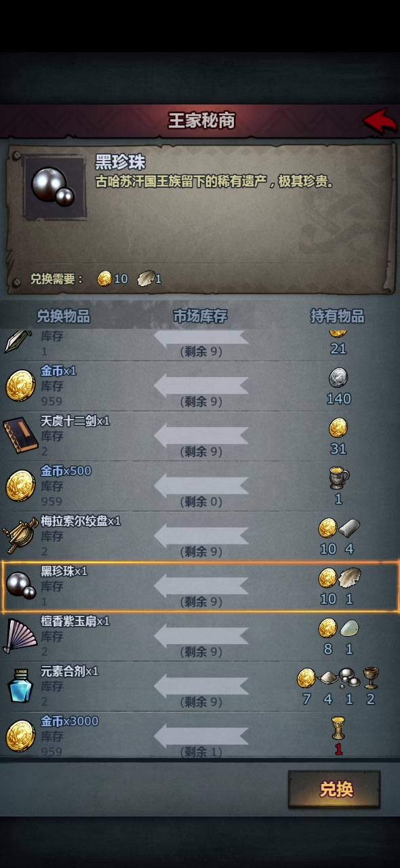Click the 金币x3000 gold coin icon
The height and width of the screenshot is (868, 400).
click(x=20, y=736)
